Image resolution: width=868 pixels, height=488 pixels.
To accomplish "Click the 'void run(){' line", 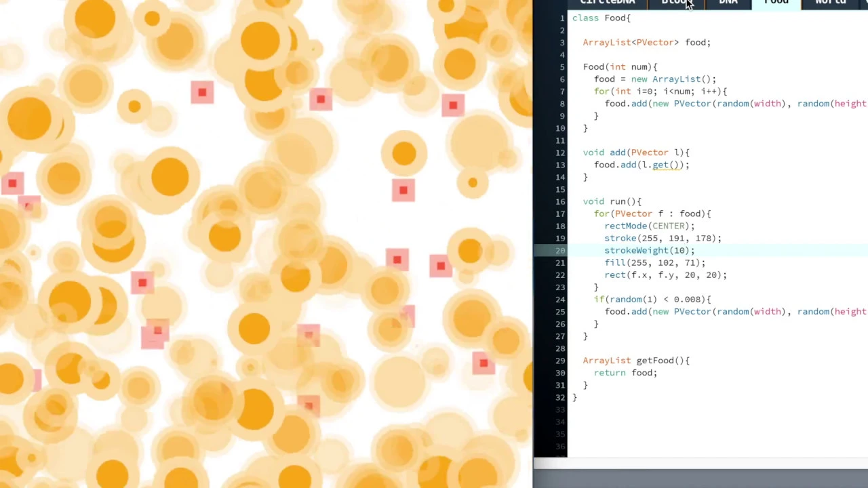I will pos(612,201).
